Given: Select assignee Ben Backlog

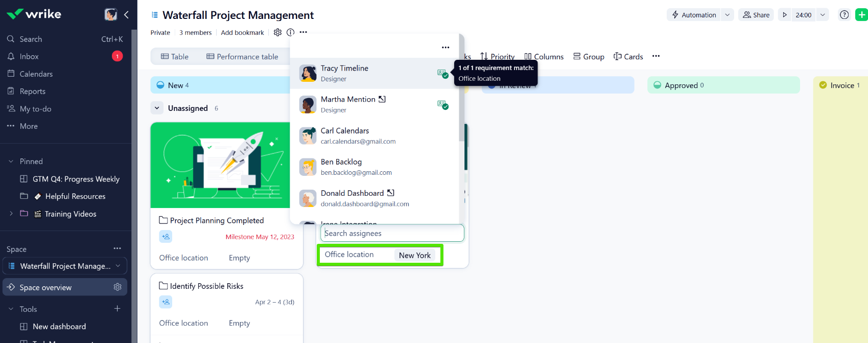Looking at the screenshot, I should (374, 167).
